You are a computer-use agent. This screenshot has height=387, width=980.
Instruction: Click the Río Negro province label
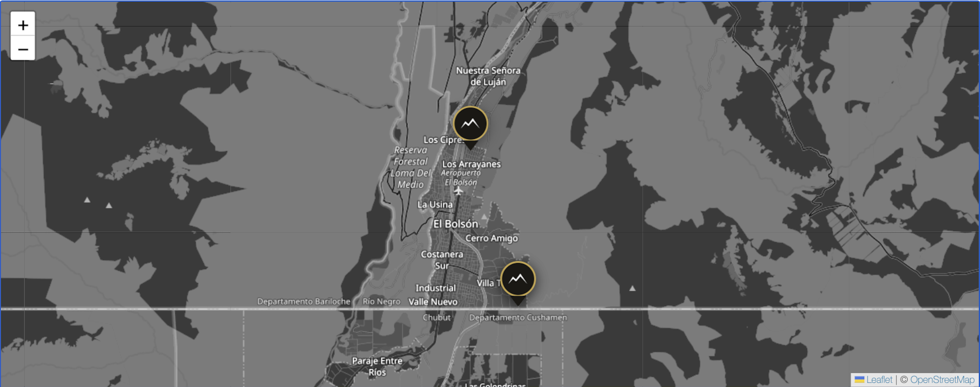tap(381, 301)
